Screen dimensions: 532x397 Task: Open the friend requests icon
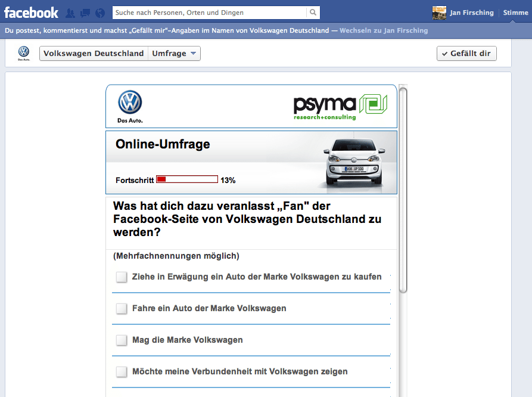tap(70, 13)
